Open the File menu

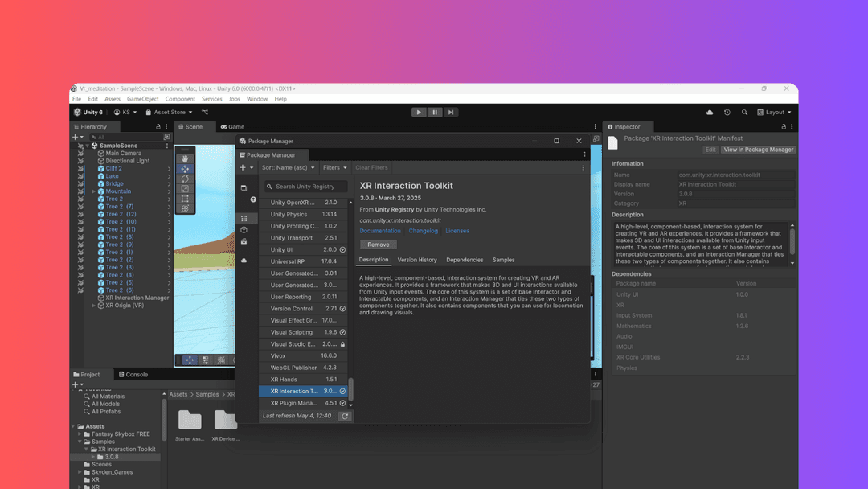point(76,99)
